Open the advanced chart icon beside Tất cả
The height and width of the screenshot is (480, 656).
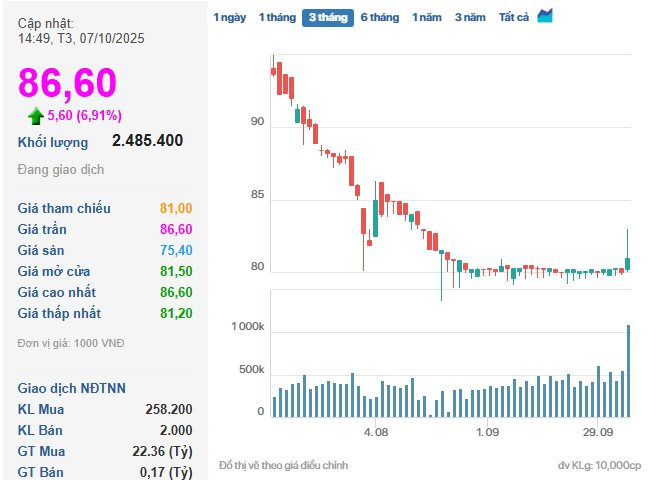pyautogui.click(x=545, y=16)
